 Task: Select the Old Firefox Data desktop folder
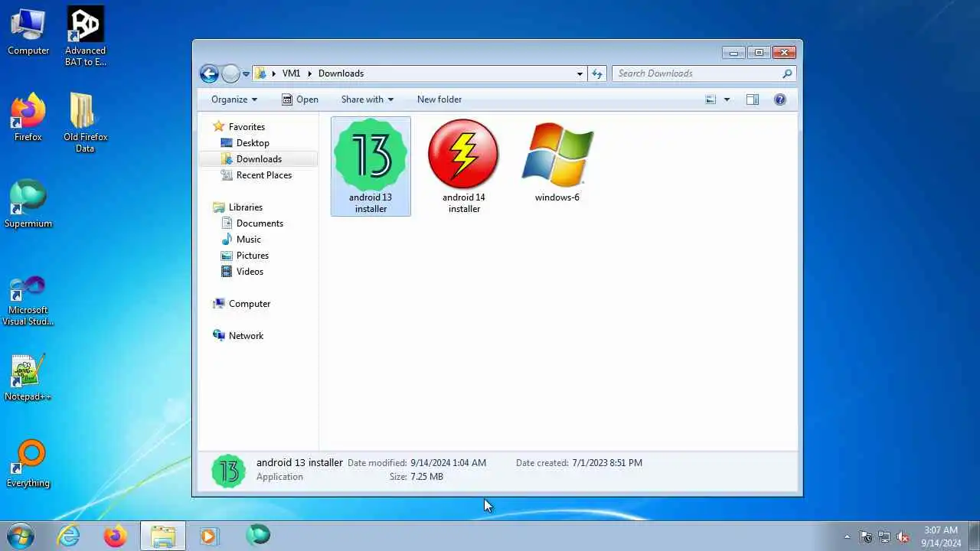pos(85,123)
